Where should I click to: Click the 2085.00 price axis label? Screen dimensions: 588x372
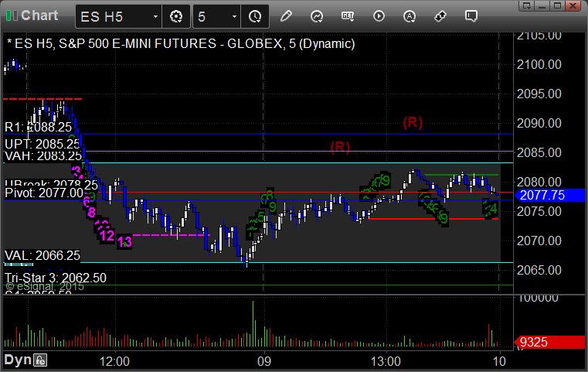[x=539, y=153]
